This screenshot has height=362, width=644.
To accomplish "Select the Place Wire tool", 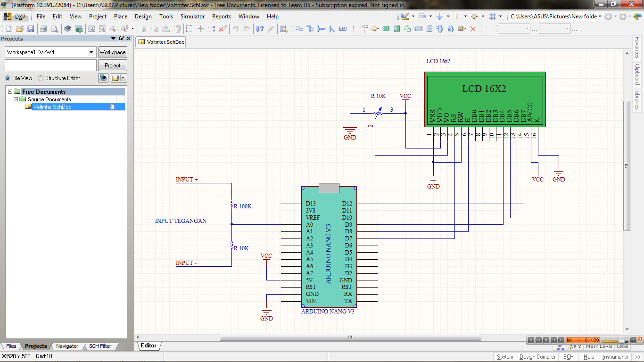I will (300, 28).
